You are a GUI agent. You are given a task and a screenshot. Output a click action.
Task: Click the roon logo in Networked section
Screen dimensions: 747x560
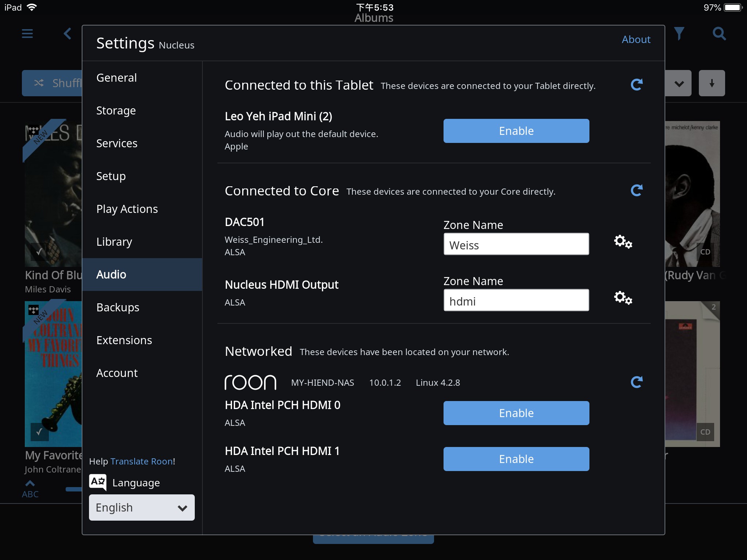pyautogui.click(x=251, y=382)
